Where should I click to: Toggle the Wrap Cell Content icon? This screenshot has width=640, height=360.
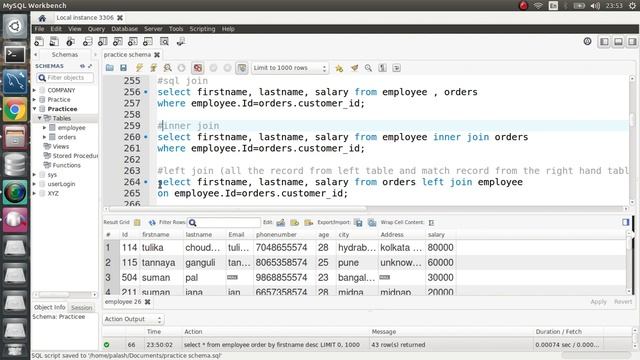pos(431,222)
